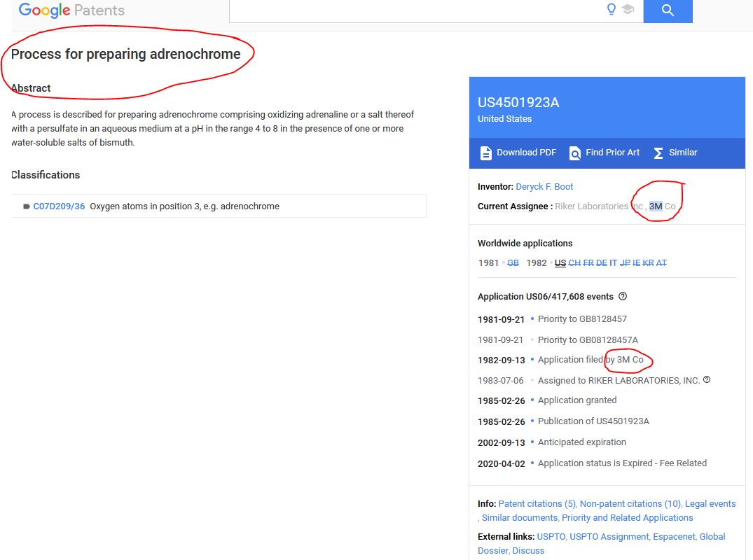Open the USPTO external link

tap(551, 536)
